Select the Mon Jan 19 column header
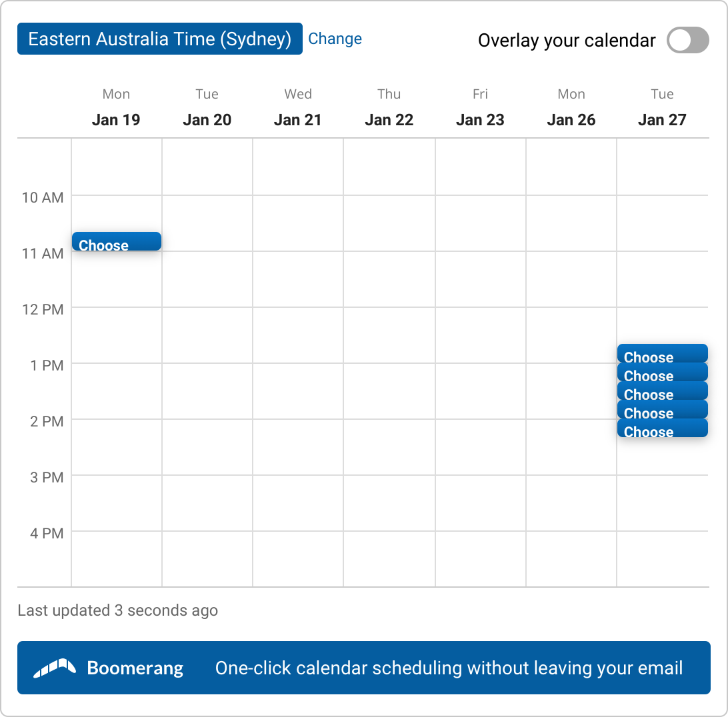 coord(116,108)
